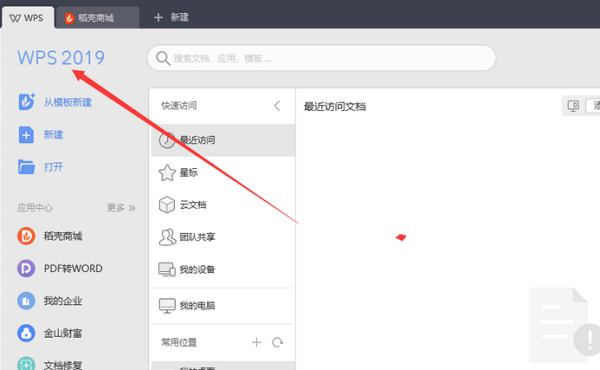This screenshot has height=370, width=600.
Task: Click the 稻壳商城 orange app icon
Action: click(x=26, y=236)
